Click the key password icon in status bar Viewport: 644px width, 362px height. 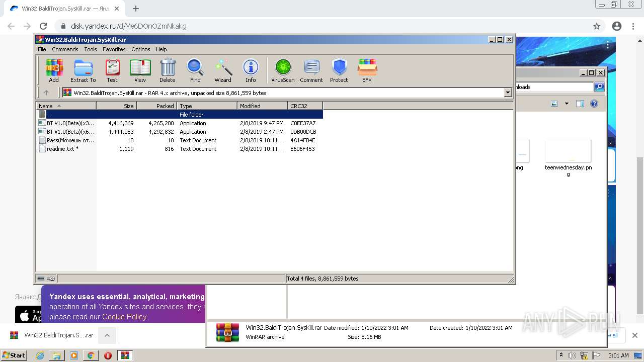tap(51, 279)
